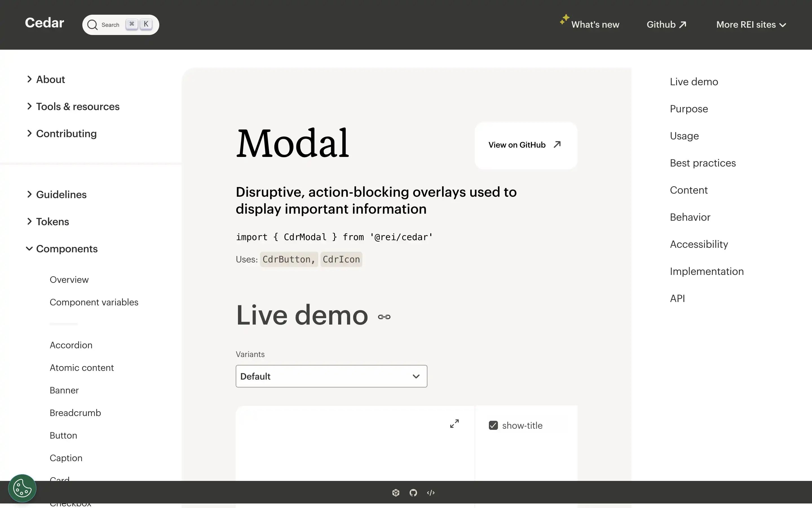Jump to the Best practices section
812x508 pixels.
pyautogui.click(x=703, y=163)
